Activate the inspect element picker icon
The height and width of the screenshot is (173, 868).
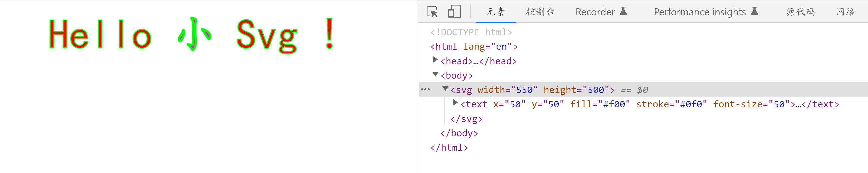tap(432, 12)
